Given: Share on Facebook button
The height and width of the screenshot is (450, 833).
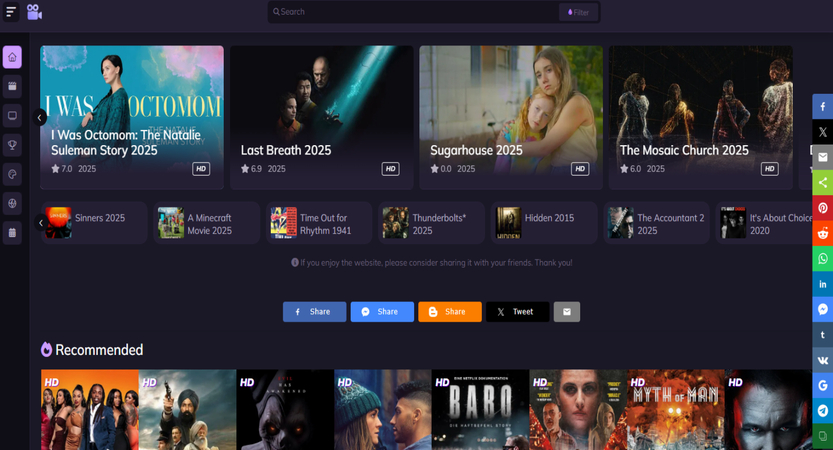Looking at the screenshot, I should [314, 312].
